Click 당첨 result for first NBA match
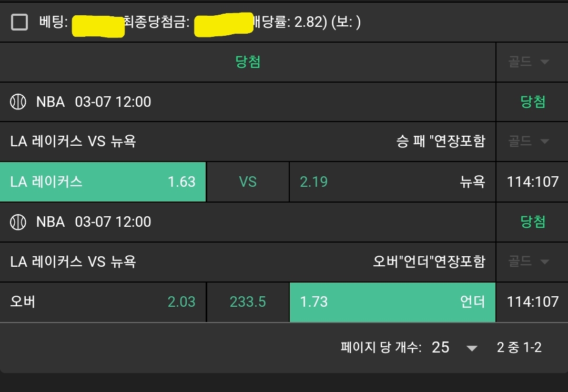The height and width of the screenshot is (392, 568). (x=533, y=102)
